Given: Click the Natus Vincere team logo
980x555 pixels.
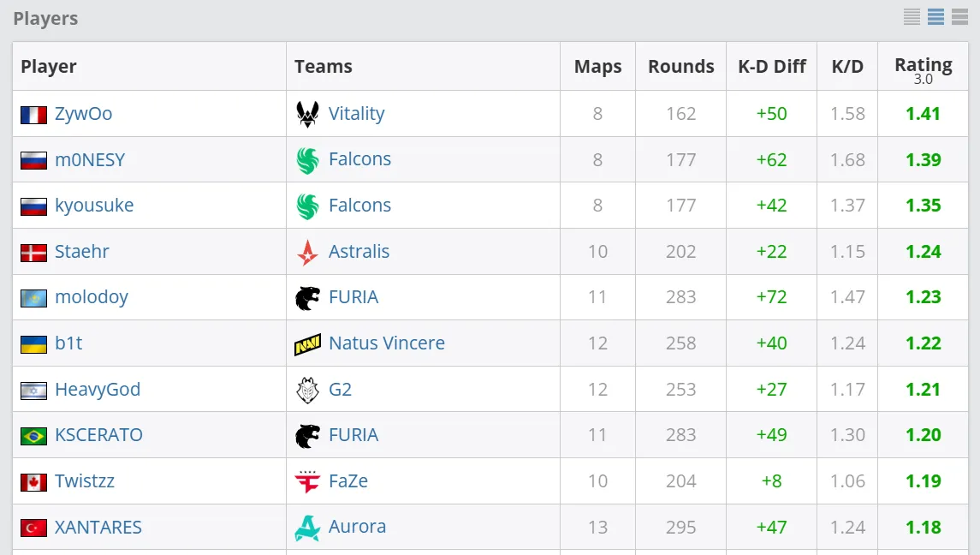Looking at the screenshot, I should click(x=307, y=344).
